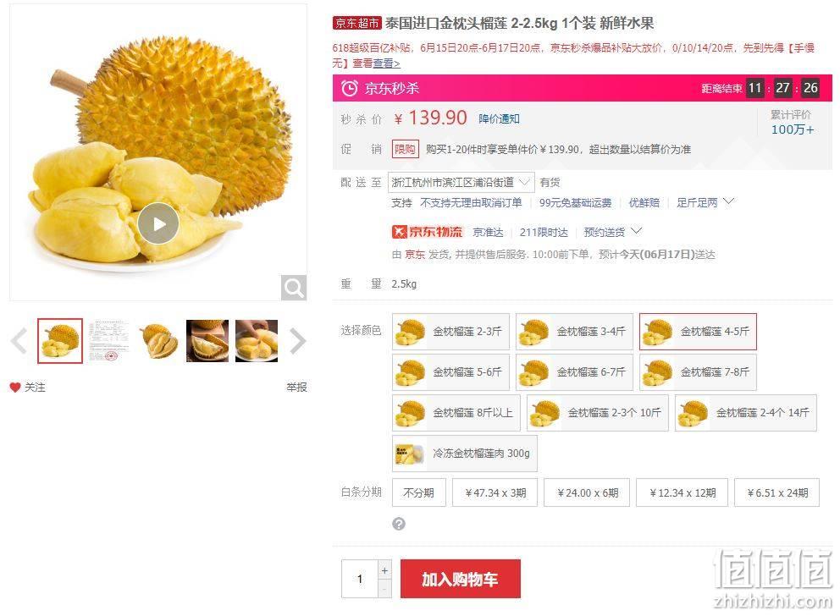The height and width of the screenshot is (616, 840).
Task: Click the heart 关注 favorite icon
Action: (15, 387)
